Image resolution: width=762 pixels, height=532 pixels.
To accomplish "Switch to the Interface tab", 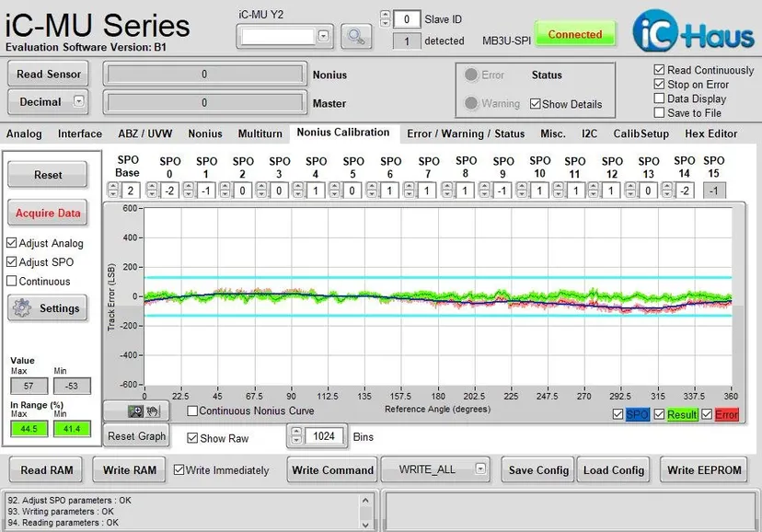I will (x=80, y=133).
